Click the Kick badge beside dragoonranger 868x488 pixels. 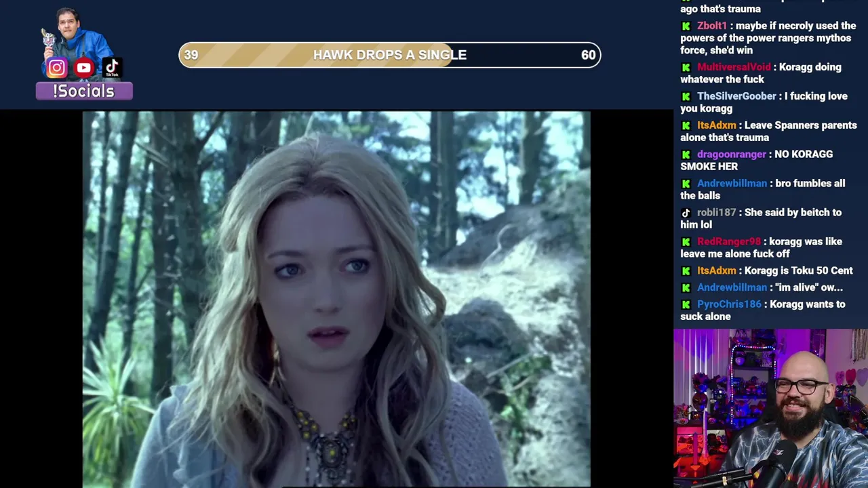click(686, 155)
